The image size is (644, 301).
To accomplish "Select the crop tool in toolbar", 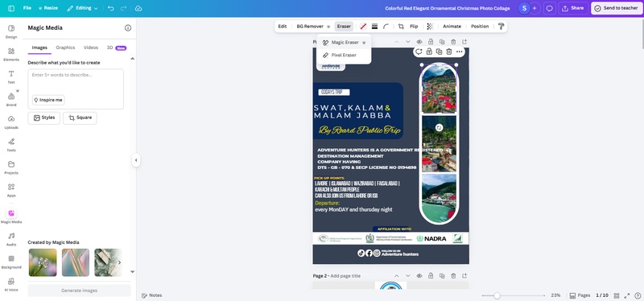I will point(401,27).
